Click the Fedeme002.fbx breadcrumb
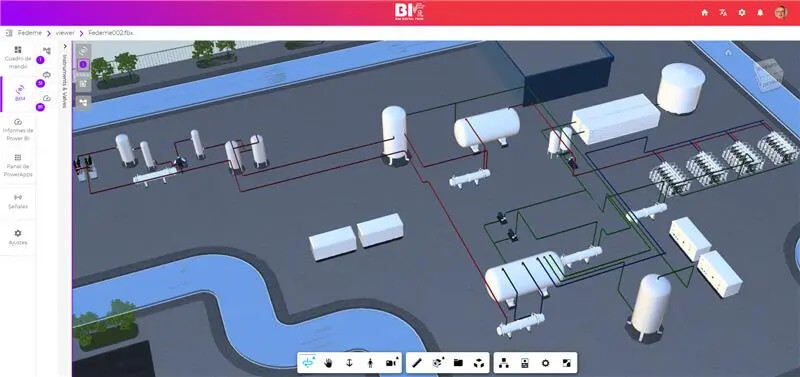The width and height of the screenshot is (800, 377). pyautogui.click(x=111, y=33)
